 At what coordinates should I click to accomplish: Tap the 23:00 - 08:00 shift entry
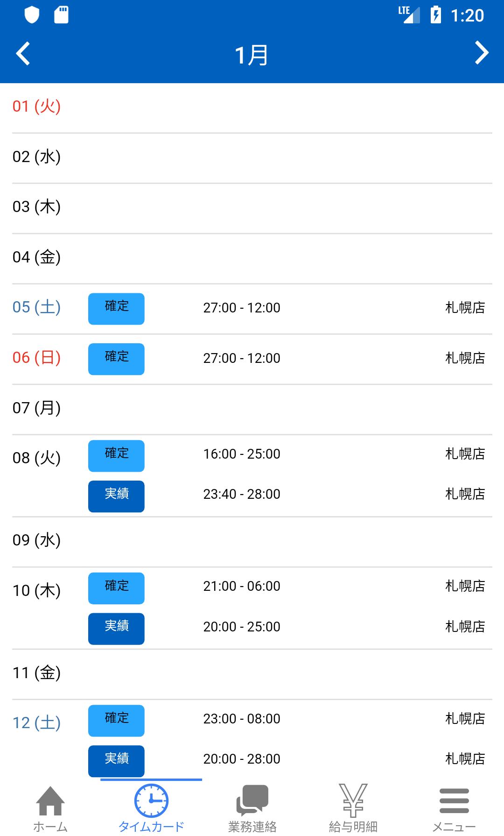[242, 719]
